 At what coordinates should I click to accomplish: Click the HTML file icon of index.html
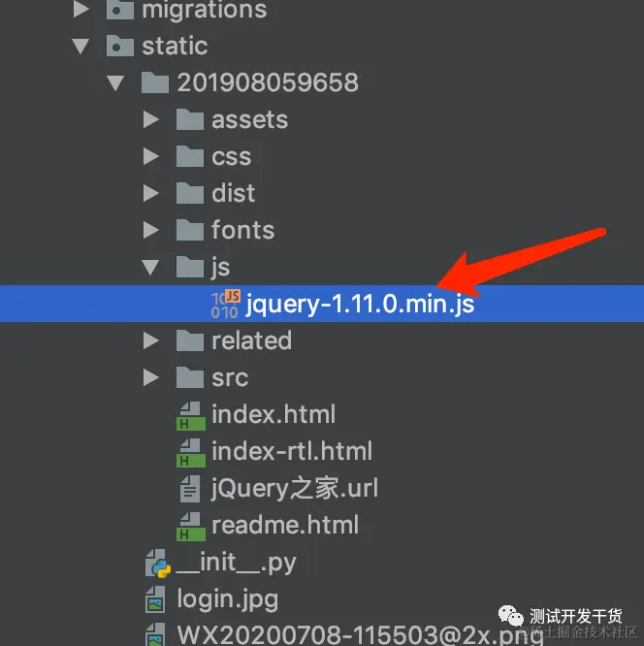(191, 416)
